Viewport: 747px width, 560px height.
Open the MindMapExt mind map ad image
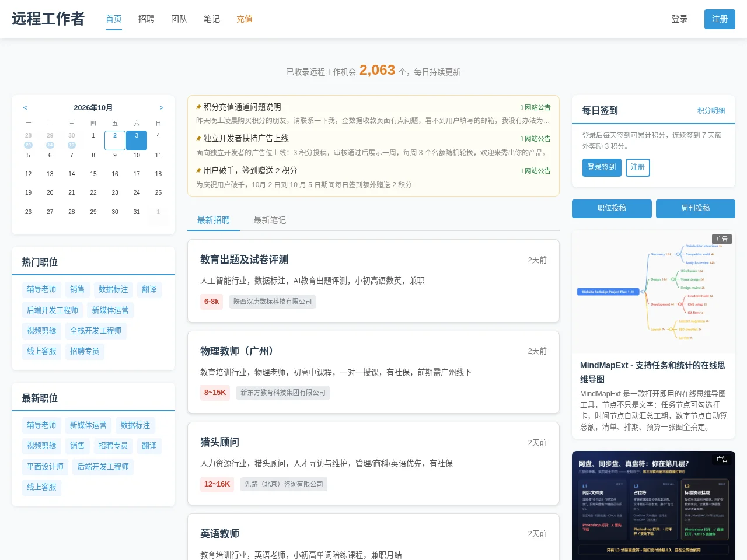pyautogui.click(x=654, y=292)
